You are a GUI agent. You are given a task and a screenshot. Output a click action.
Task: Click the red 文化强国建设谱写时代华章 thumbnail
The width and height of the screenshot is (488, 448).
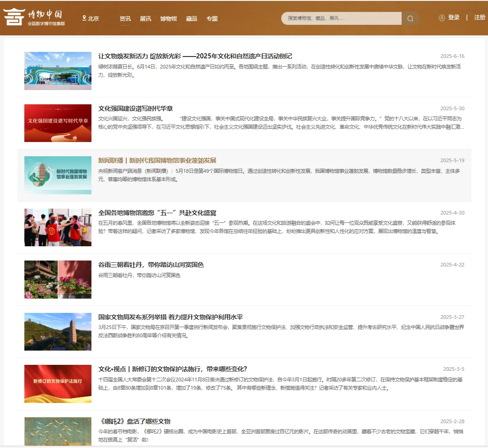(x=58, y=123)
